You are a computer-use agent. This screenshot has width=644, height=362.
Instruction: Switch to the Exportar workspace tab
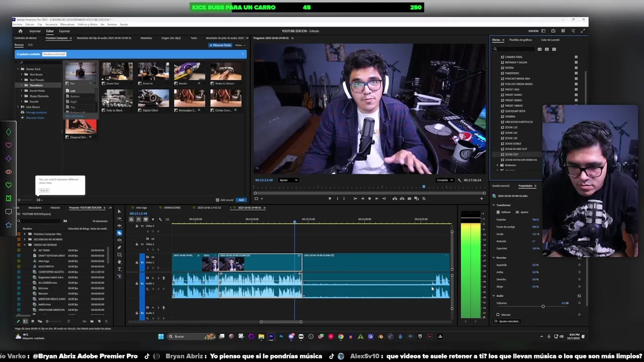pyautogui.click(x=64, y=31)
